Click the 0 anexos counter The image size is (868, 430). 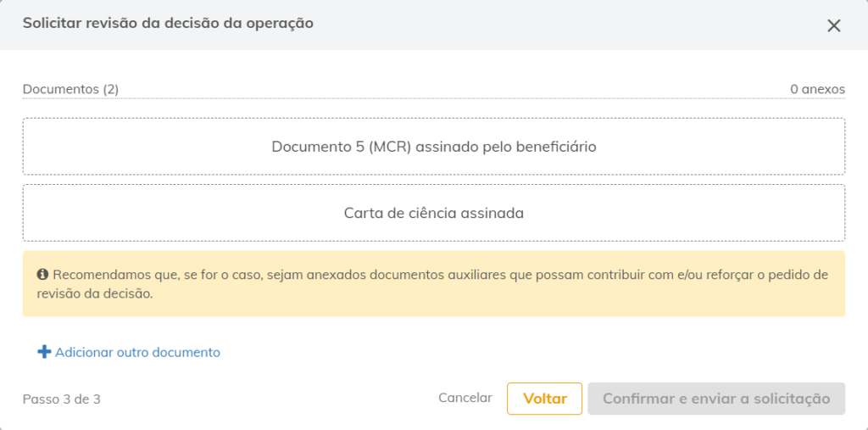818,89
